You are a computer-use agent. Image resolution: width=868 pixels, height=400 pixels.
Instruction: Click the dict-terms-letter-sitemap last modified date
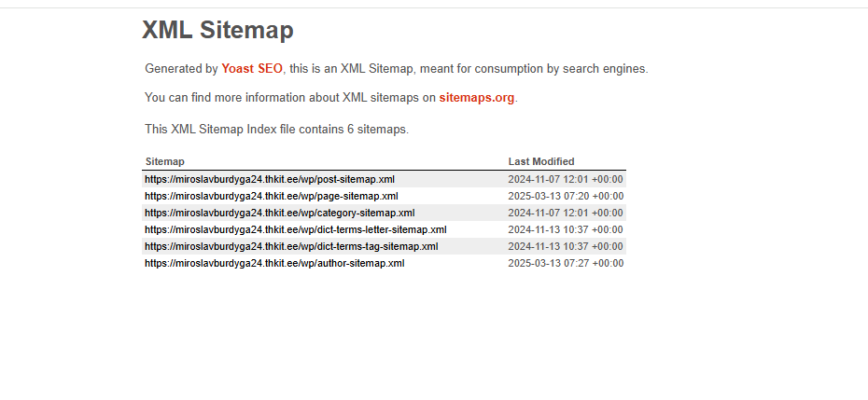tap(566, 229)
